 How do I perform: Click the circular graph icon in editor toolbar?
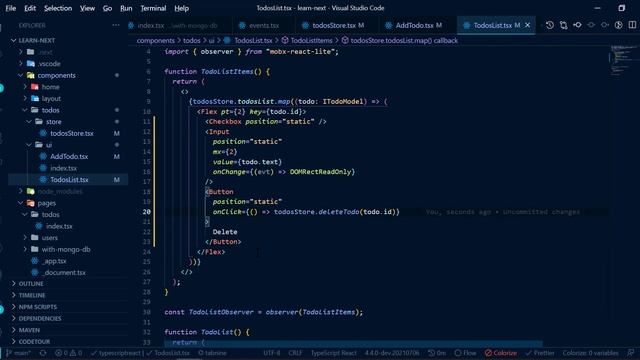(619, 25)
